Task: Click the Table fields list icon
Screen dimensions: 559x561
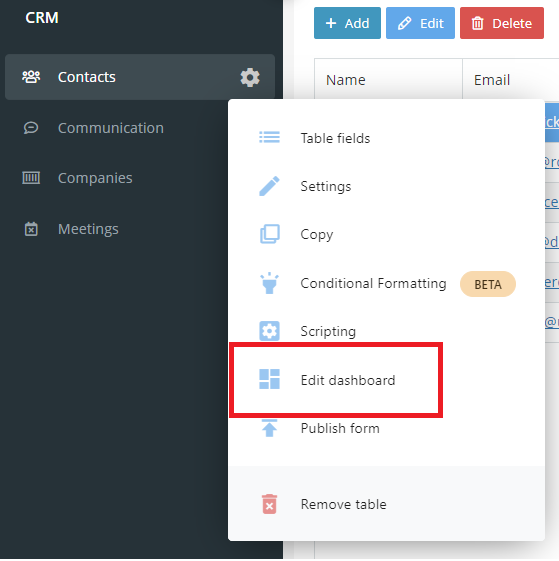Action: [x=269, y=137]
